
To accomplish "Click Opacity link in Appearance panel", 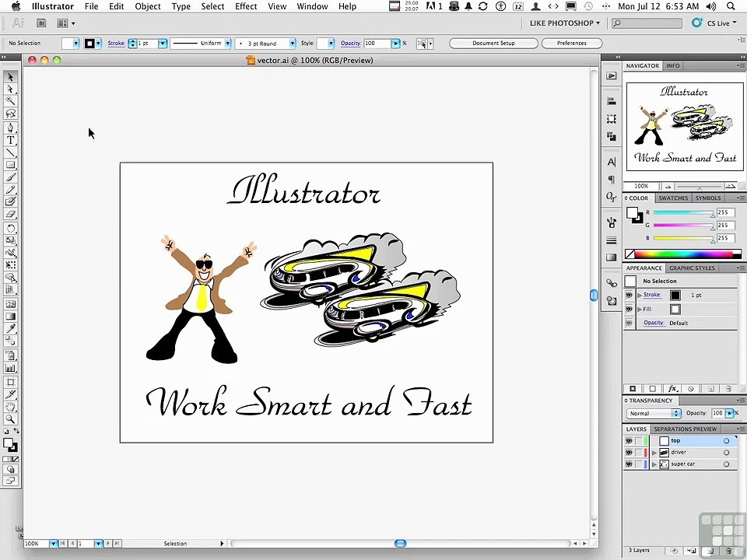I will pos(654,323).
